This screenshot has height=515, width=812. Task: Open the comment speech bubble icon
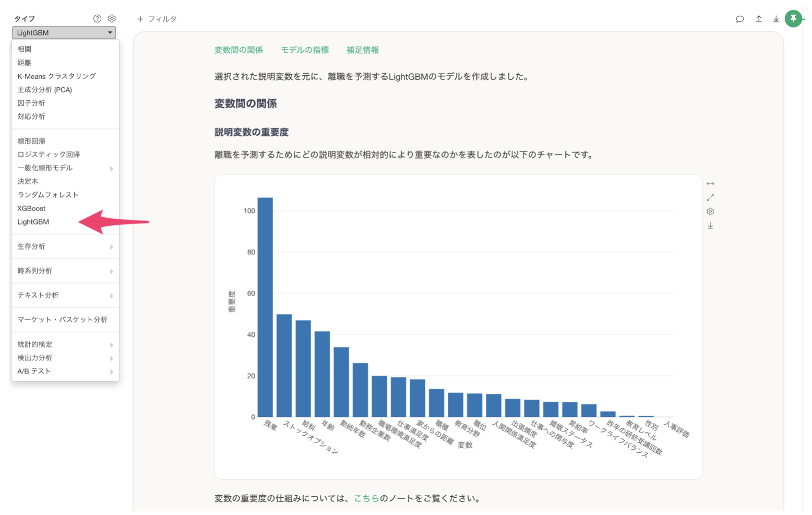tap(739, 19)
